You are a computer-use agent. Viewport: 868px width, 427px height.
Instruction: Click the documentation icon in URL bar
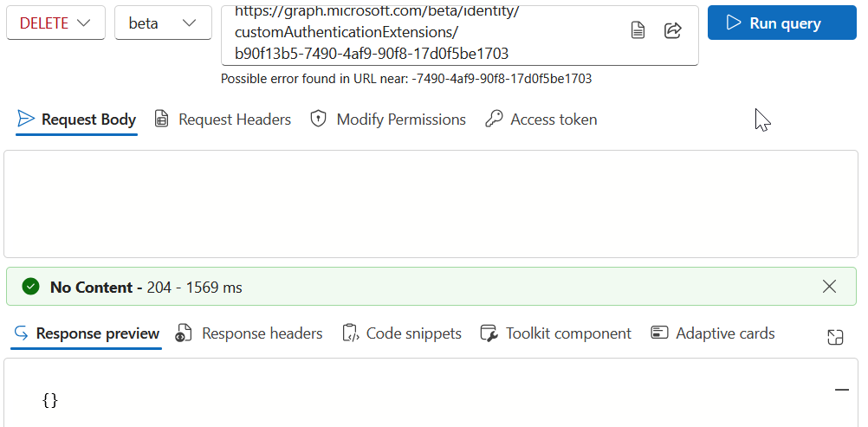638,30
